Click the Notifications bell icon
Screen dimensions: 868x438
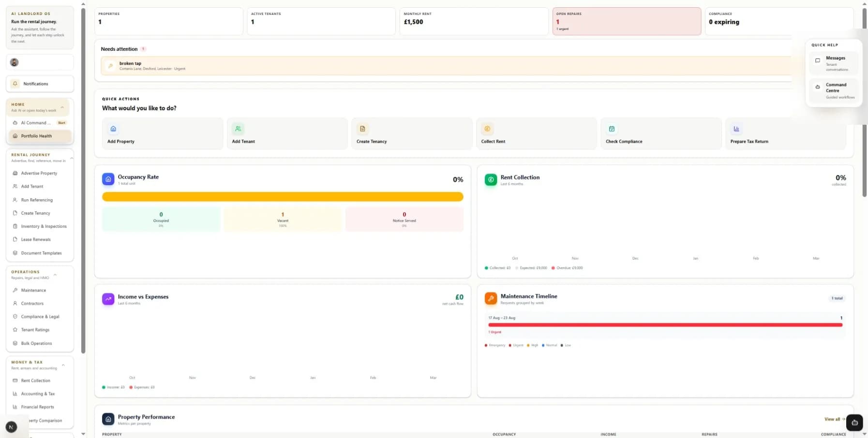click(x=15, y=84)
